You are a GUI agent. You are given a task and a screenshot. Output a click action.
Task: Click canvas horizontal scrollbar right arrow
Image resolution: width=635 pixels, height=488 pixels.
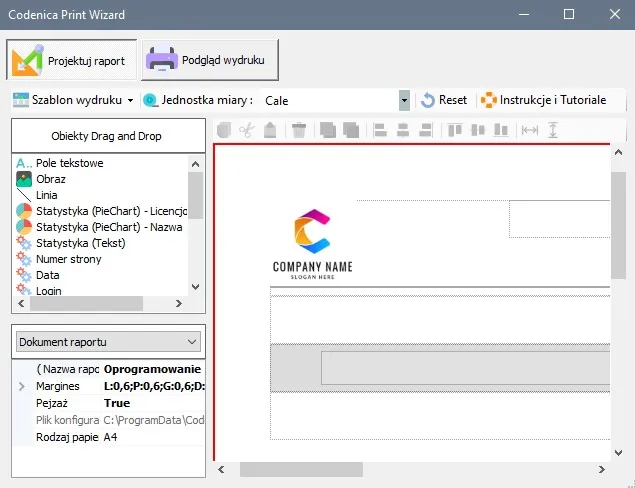tap(602, 469)
